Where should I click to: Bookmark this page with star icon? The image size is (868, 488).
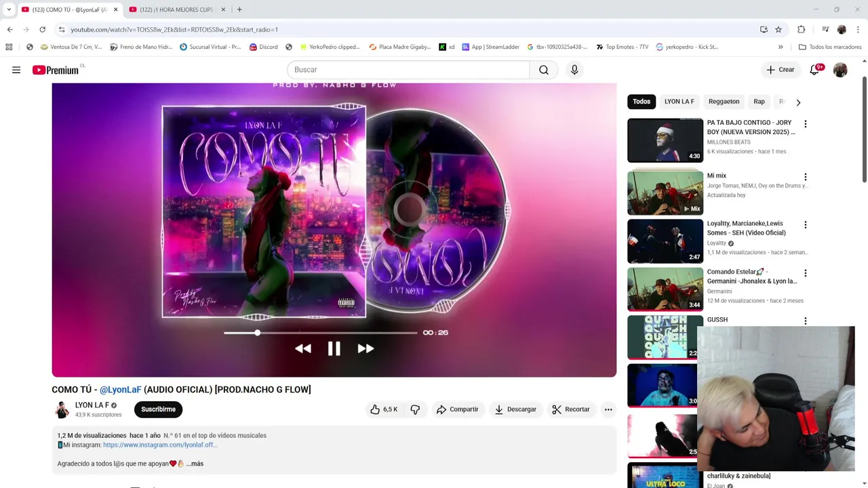click(x=778, y=29)
